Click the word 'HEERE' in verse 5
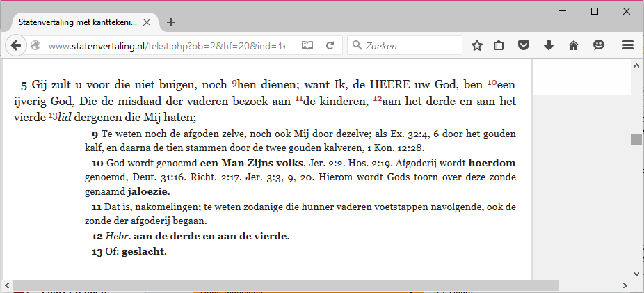This screenshot has height=293, width=644. tap(390, 85)
